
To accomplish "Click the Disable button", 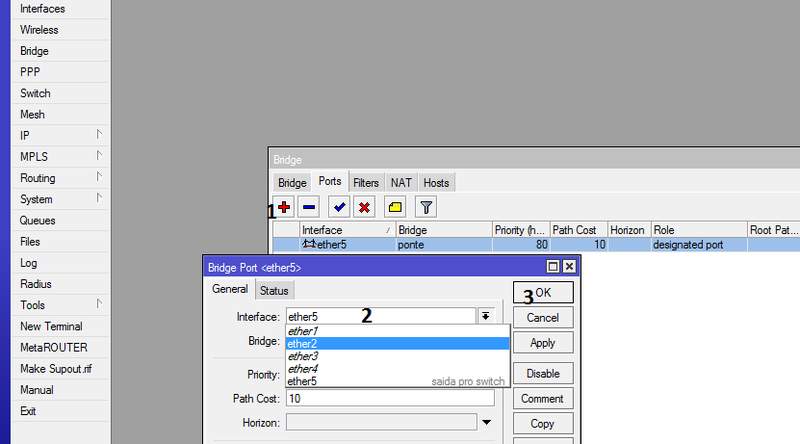I will click(543, 374).
